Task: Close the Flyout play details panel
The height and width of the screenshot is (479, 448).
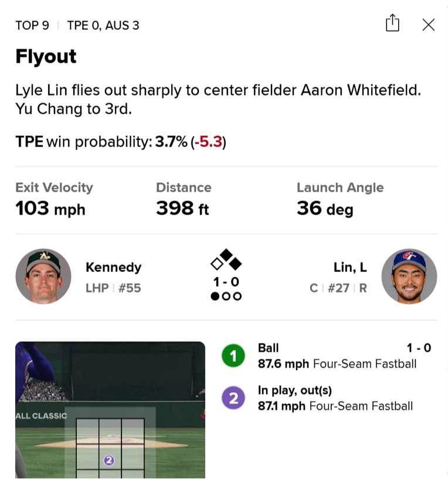Action: 429,25
